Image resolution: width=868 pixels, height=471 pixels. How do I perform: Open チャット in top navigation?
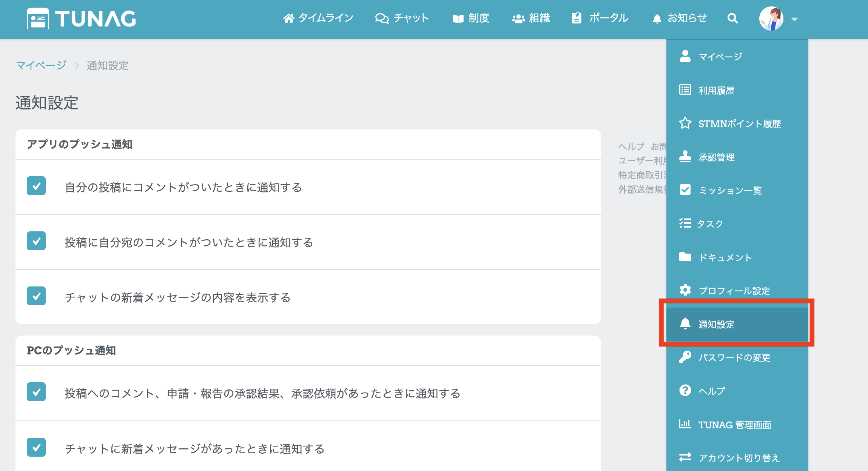coord(402,18)
